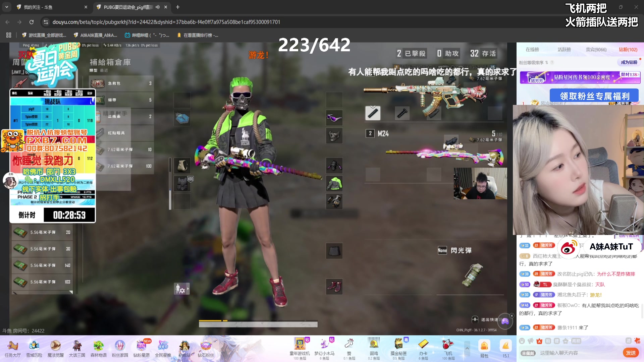This screenshot has width=644, height=362.
Task: Open the 钻粉星河传书 promotional banner
Action: (x=580, y=77)
